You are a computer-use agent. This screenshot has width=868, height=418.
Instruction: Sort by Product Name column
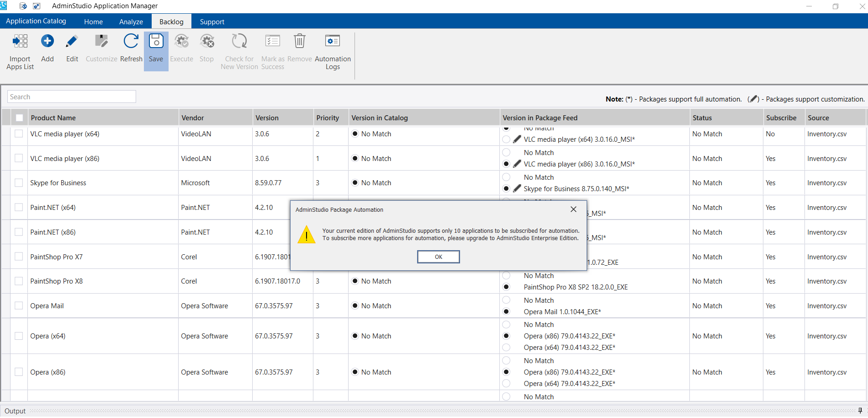[103, 118]
